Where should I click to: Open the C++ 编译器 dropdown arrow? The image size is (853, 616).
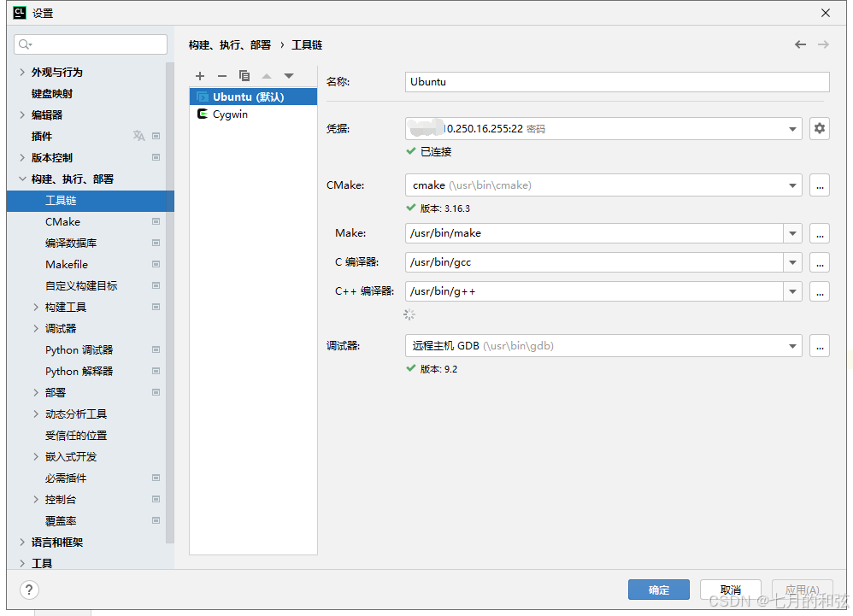click(x=792, y=291)
